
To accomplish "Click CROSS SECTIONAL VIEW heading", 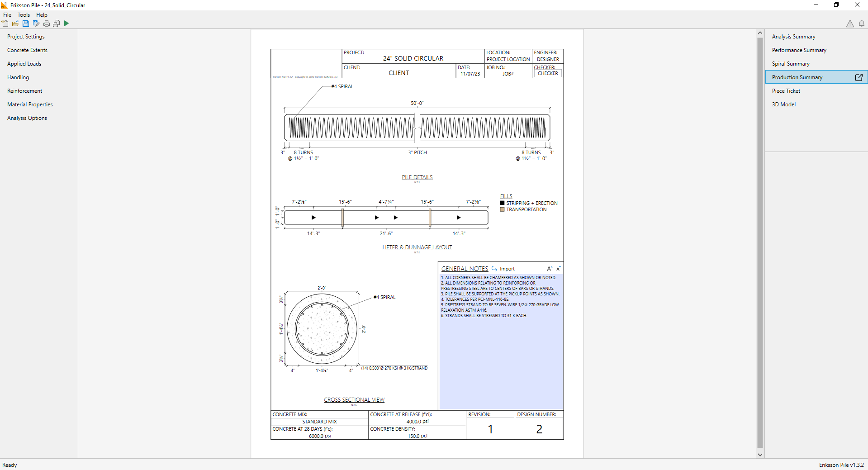I will 354,400.
